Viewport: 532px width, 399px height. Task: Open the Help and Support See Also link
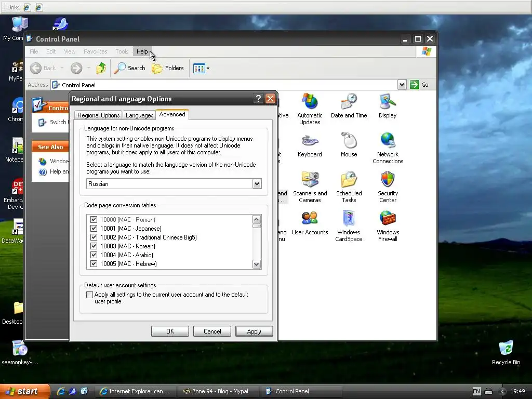(x=54, y=171)
